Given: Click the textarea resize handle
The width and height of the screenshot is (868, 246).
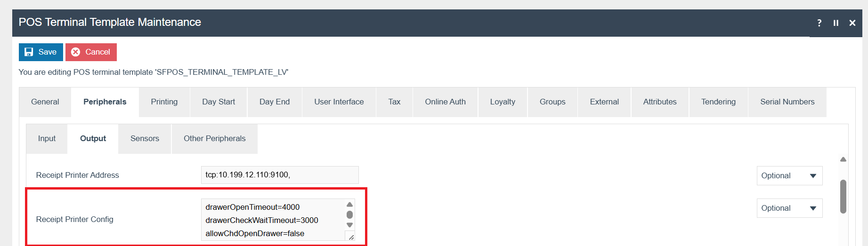Looking at the screenshot, I should [x=351, y=237].
